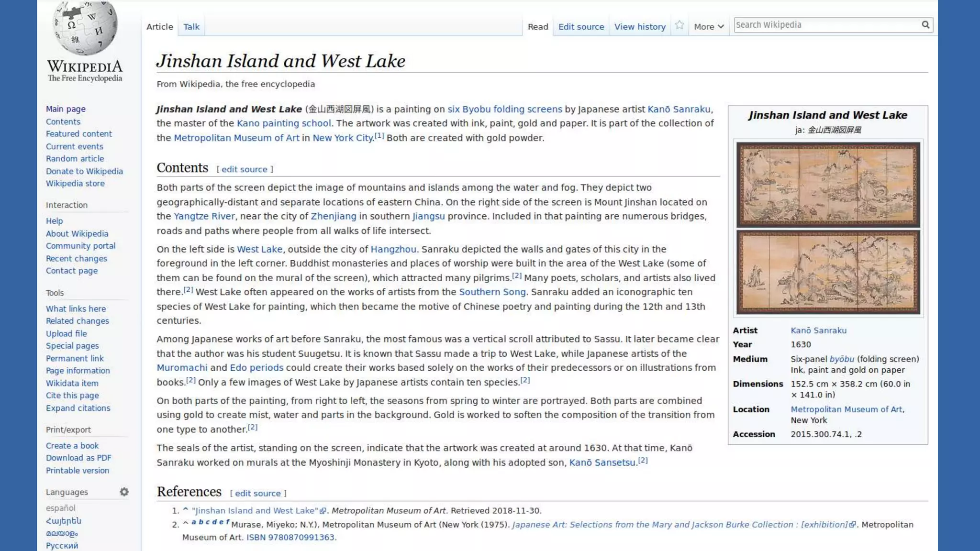Expand the More dropdown menu
980x551 pixels.
(x=709, y=27)
